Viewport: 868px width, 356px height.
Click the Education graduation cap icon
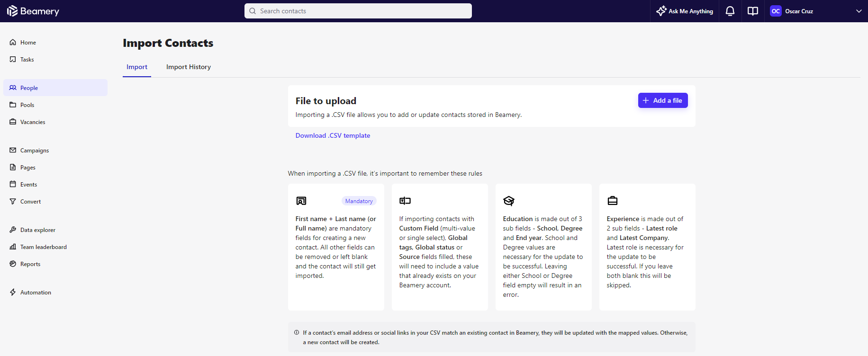point(509,201)
